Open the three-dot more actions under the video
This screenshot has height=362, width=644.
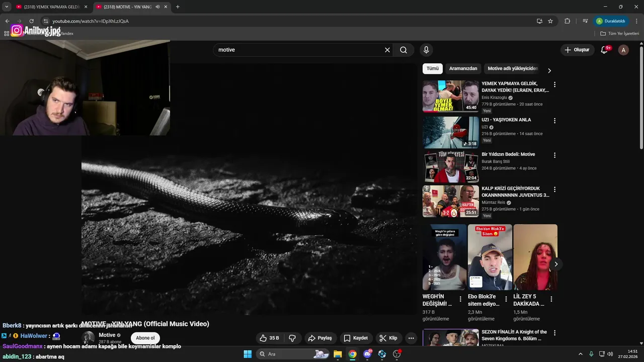tap(411, 338)
